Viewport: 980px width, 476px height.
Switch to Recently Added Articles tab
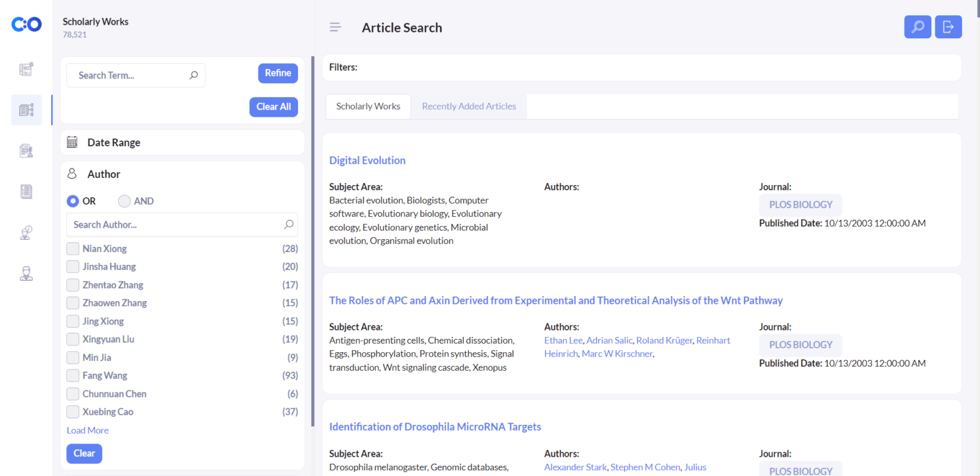(x=469, y=107)
